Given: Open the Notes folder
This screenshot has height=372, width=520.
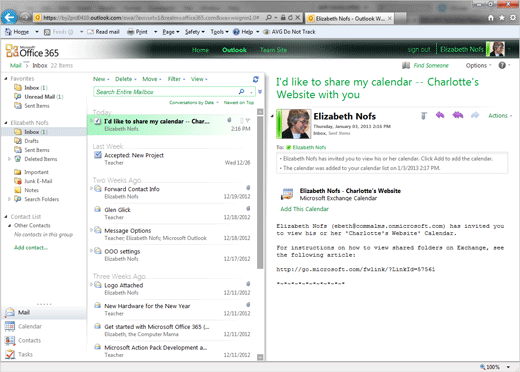Looking at the screenshot, I should pyautogui.click(x=31, y=190).
